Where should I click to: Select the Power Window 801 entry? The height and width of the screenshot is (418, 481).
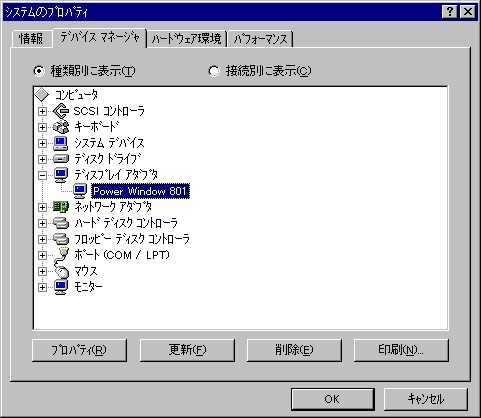pyautogui.click(x=140, y=191)
